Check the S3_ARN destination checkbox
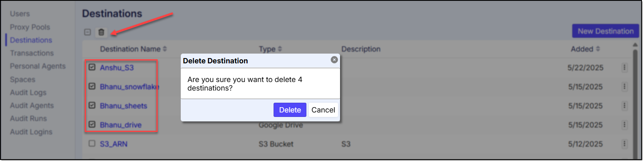This screenshot has height=162, width=644. (92, 143)
